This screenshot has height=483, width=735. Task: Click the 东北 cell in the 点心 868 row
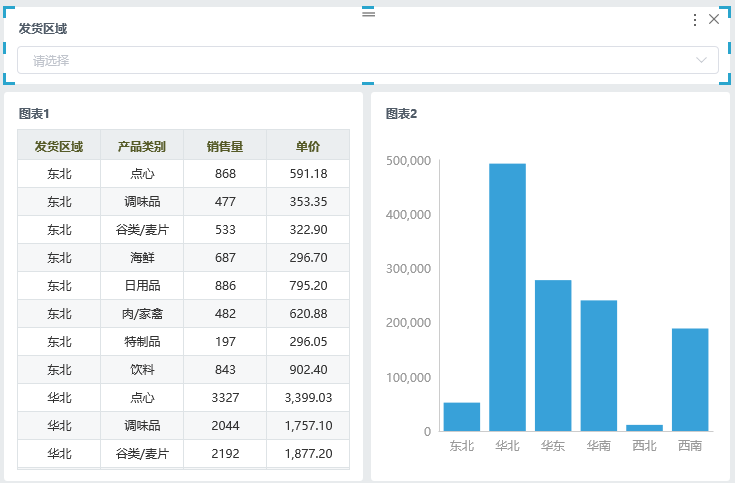coord(59,174)
